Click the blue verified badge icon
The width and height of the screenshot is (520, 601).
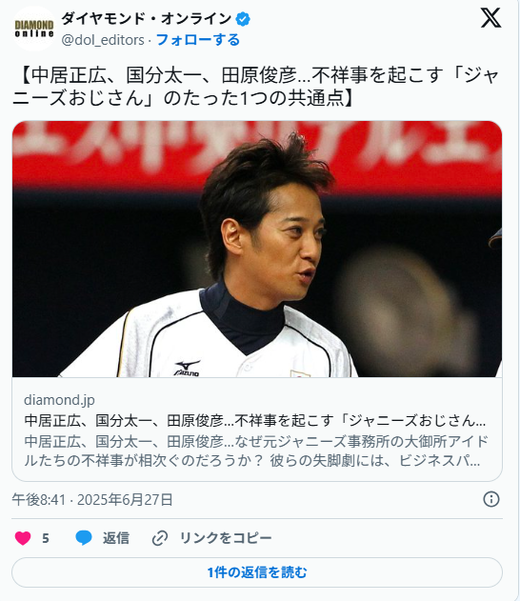(243, 19)
